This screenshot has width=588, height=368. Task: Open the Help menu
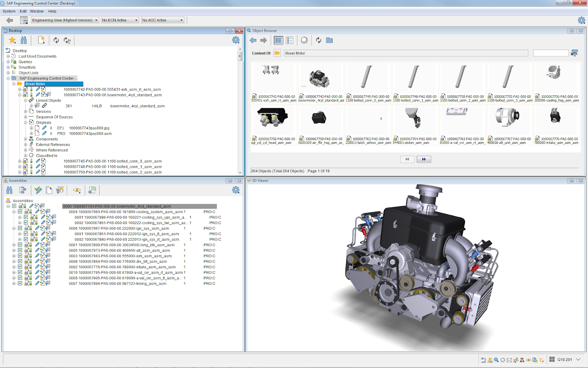coord(52,11)
